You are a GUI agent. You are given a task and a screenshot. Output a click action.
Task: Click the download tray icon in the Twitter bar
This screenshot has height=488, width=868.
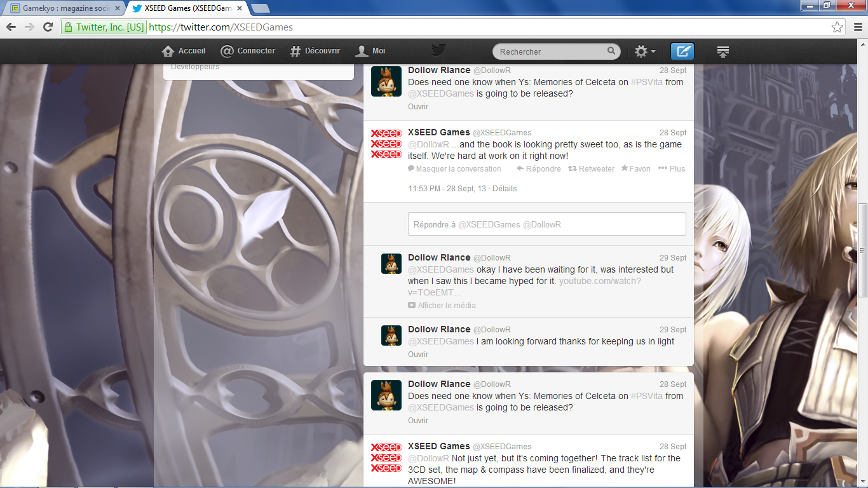(x=722, y=51)
